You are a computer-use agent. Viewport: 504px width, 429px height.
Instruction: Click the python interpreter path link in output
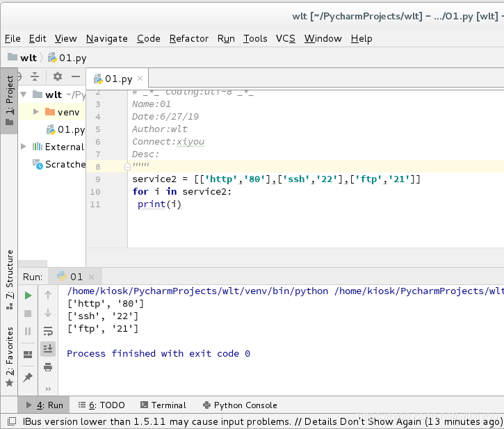(x=197, y=291)
